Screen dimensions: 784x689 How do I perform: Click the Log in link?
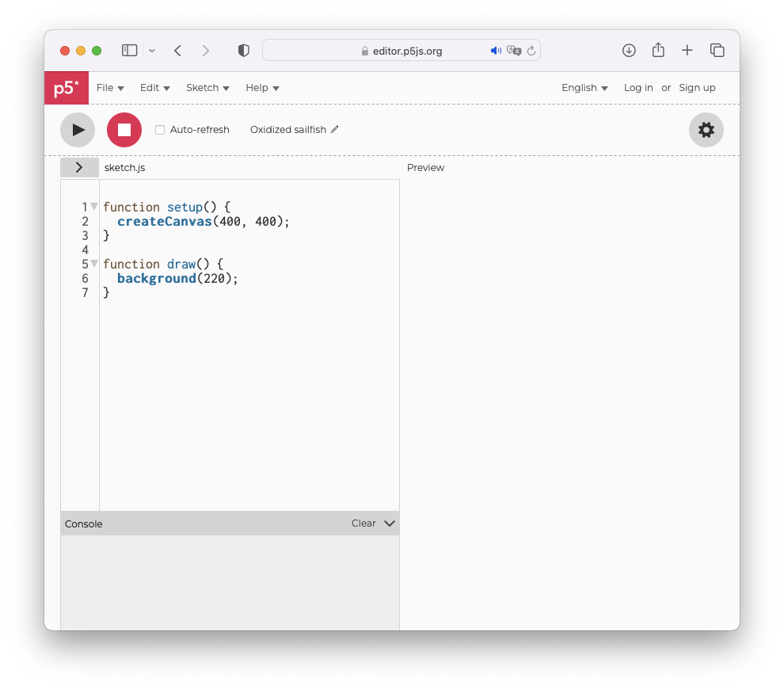pyautogui.click(x=638, y=88)
